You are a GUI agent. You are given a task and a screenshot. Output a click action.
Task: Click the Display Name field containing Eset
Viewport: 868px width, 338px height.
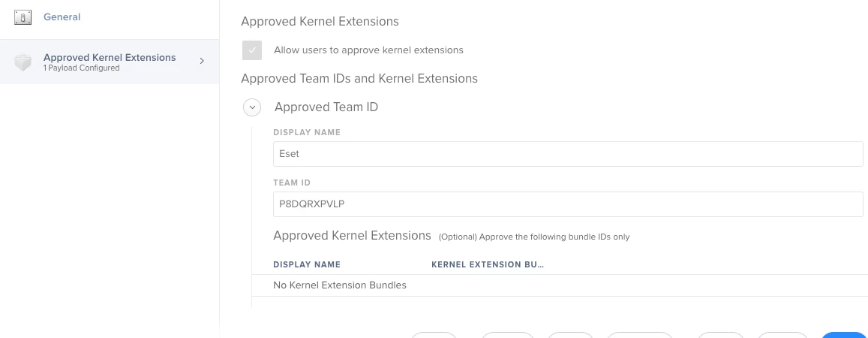[x=568, y=154]
